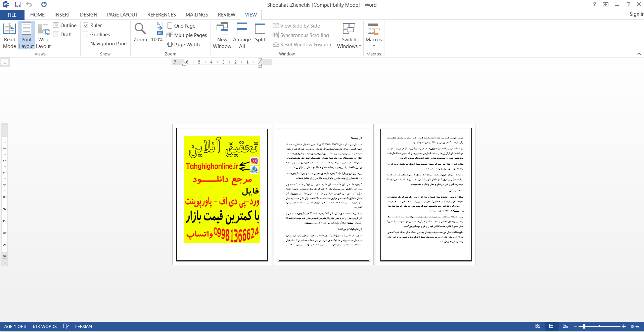Click Synchronous Scrolling
This screenshot has width=644, height=332.
[301, 35]
